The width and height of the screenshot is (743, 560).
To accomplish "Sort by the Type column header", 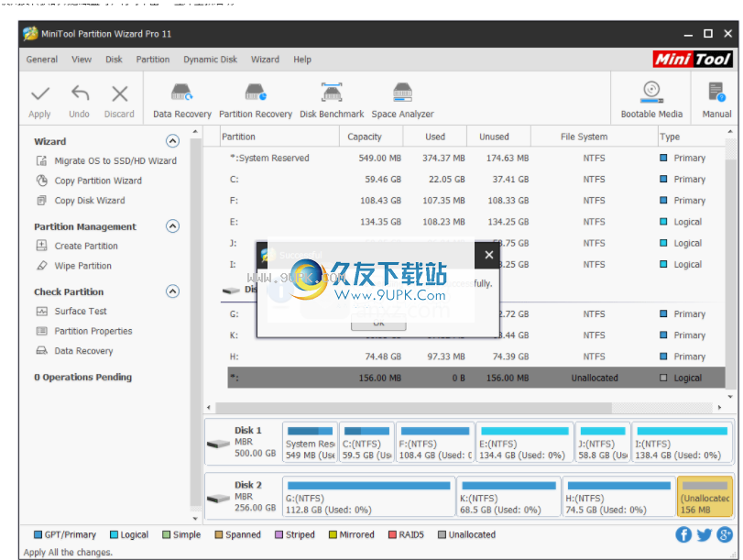I will tap(691, 137).
